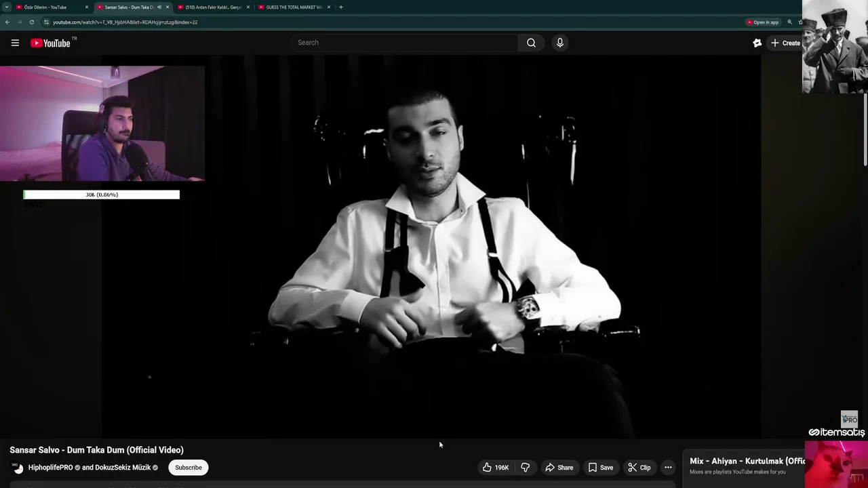Viewport: 868px width, 488px height.
Task: Click the 30₺ donation progress bar
Action: click(102, 195)
